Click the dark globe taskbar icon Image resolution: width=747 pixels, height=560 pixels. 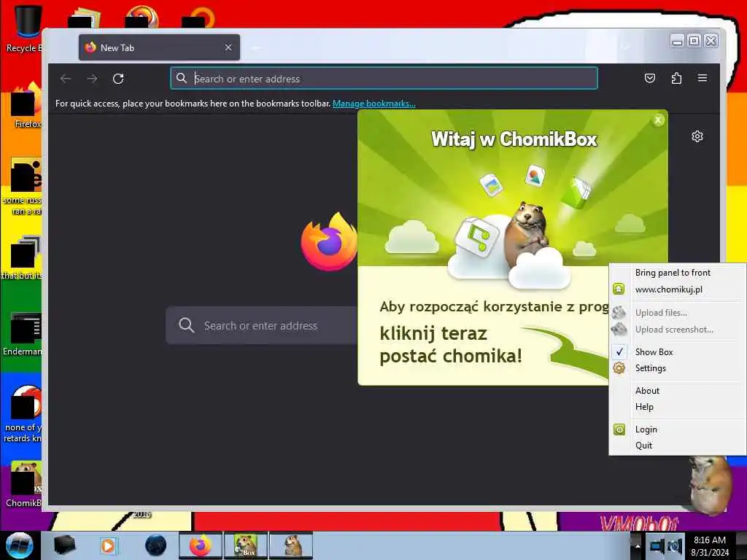[x=155, y=545]
